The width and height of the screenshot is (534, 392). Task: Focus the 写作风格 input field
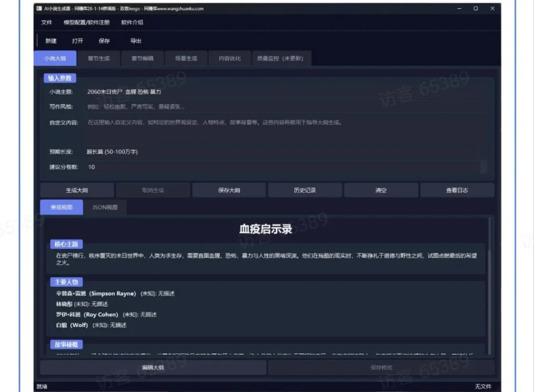click(285, 107)
